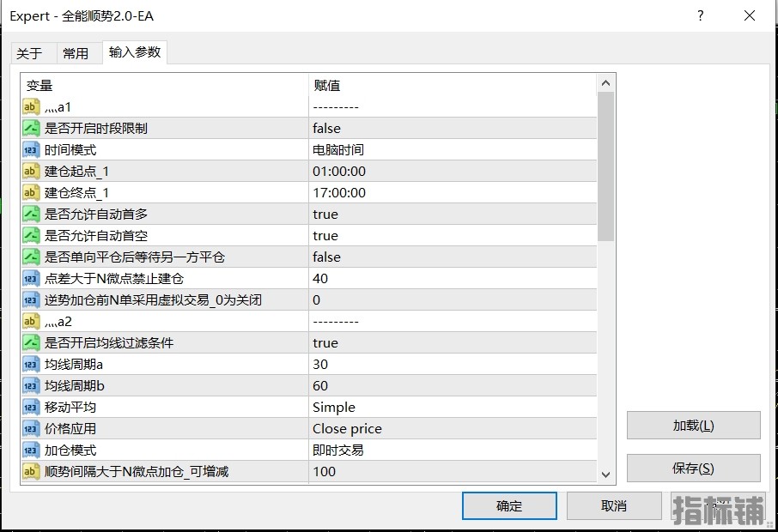This screenshot has width=778, height=532.
Task: Click the number icon beside 移动平均
Action: [31, 407]
